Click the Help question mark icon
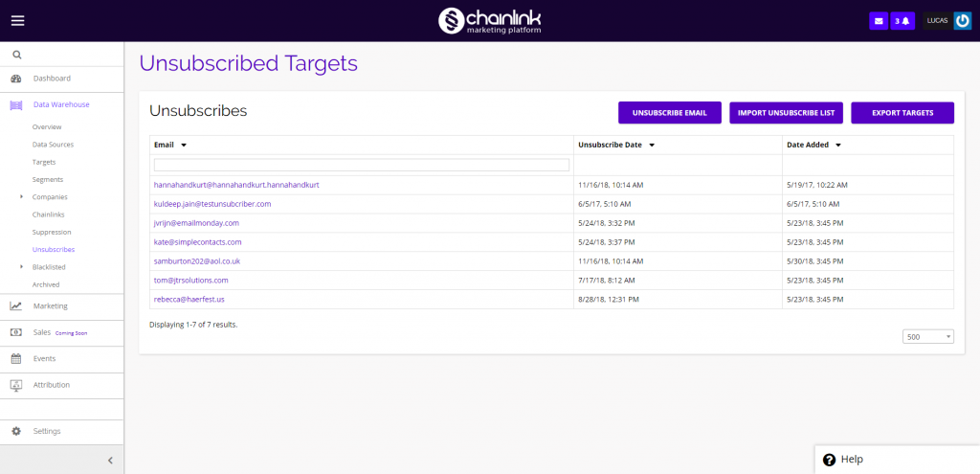 tap(830, 460)
